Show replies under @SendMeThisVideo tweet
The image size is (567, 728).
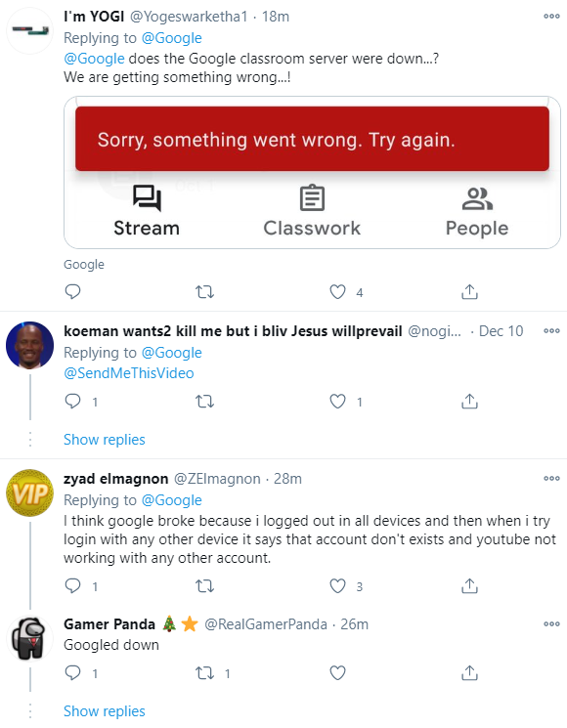[105, 440]
